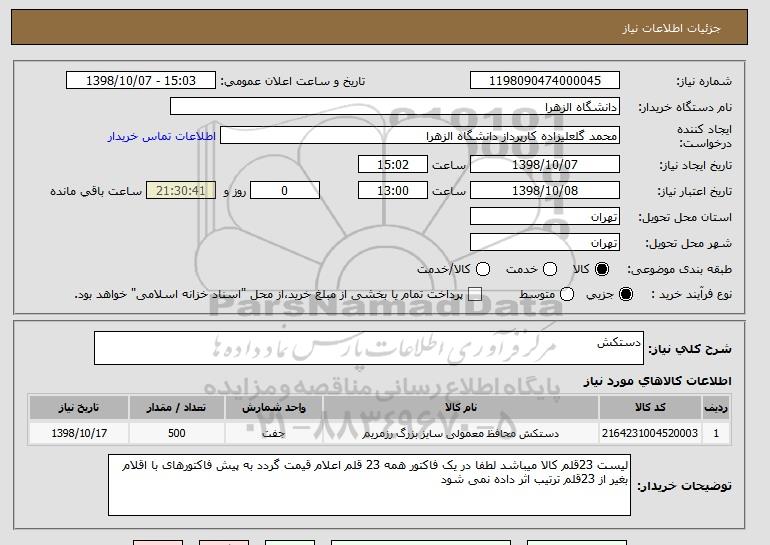This screenshot has height=545, width=770.
Task: Click the general description box with دستکش
Action: tap(369, 348)
